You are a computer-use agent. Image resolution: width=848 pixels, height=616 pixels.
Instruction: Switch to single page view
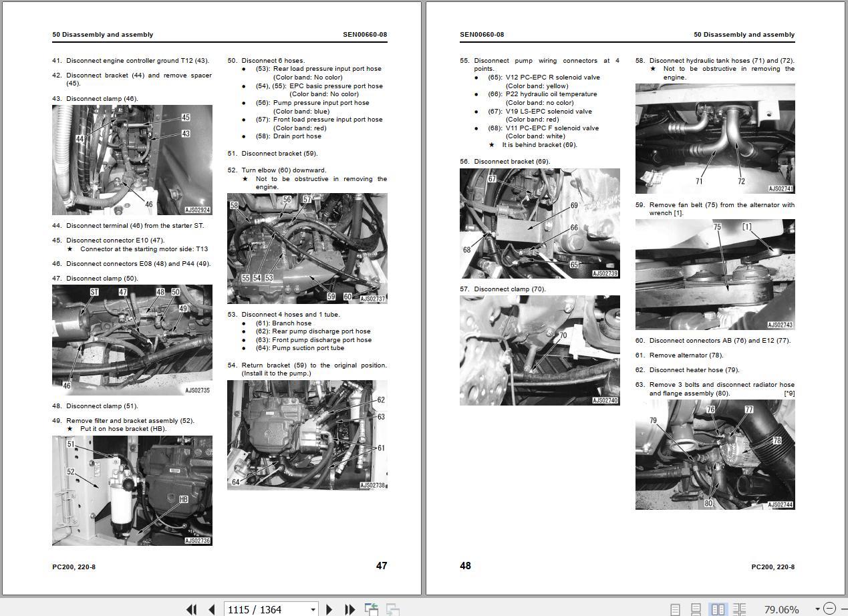click(676, 609)
